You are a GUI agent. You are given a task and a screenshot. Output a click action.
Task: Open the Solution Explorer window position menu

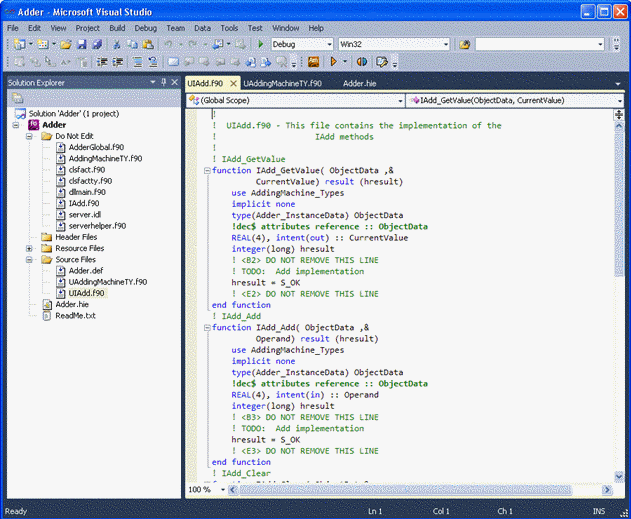point(153,82)
